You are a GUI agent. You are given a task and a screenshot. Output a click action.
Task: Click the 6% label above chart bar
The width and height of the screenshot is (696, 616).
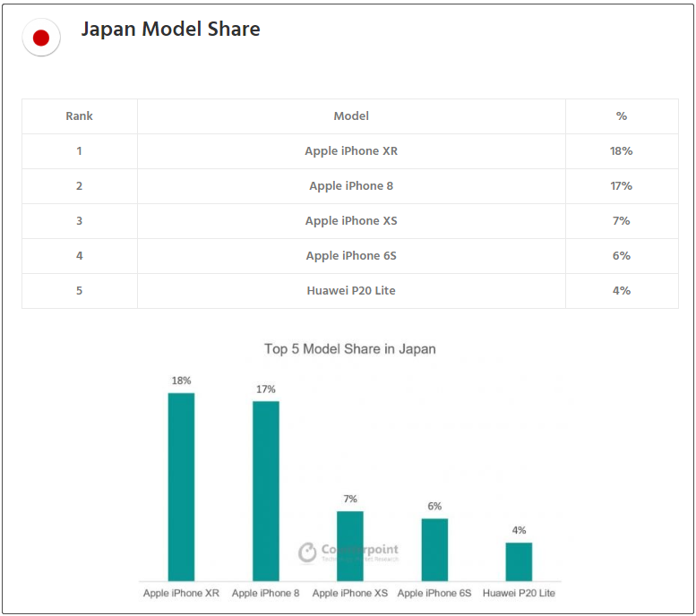[x=434, y=507]
